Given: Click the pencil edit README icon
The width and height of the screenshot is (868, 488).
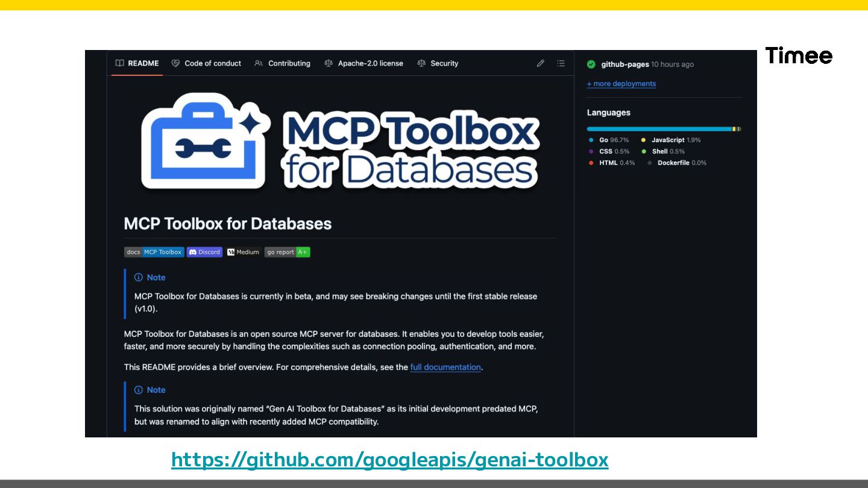Looking at the screenshot, I should [x=541, y=63].
